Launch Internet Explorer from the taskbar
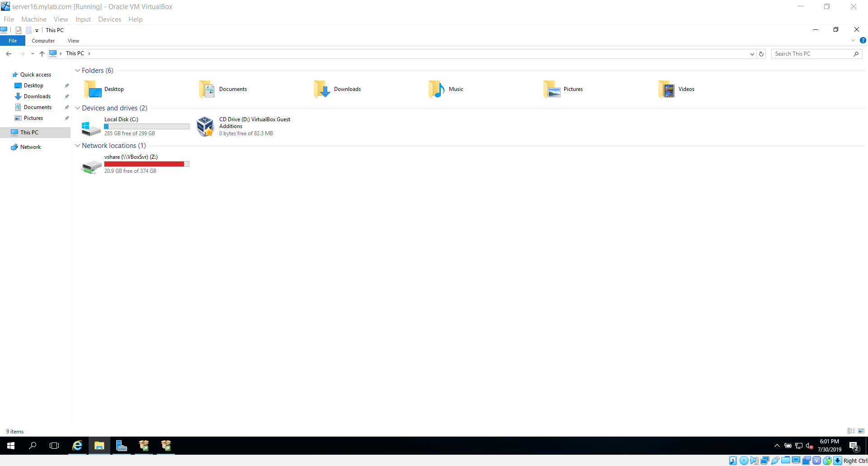The width and height of the screenshot is (868, 466). tap(77, 446)
